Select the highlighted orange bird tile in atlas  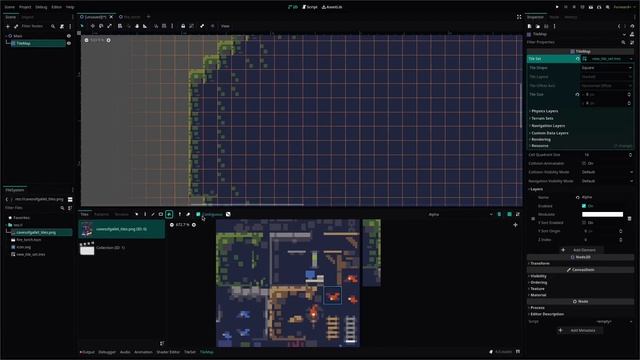coord(333,295)
